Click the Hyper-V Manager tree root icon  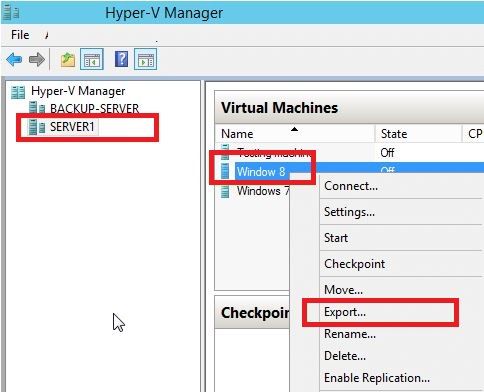tap(18, 92)
